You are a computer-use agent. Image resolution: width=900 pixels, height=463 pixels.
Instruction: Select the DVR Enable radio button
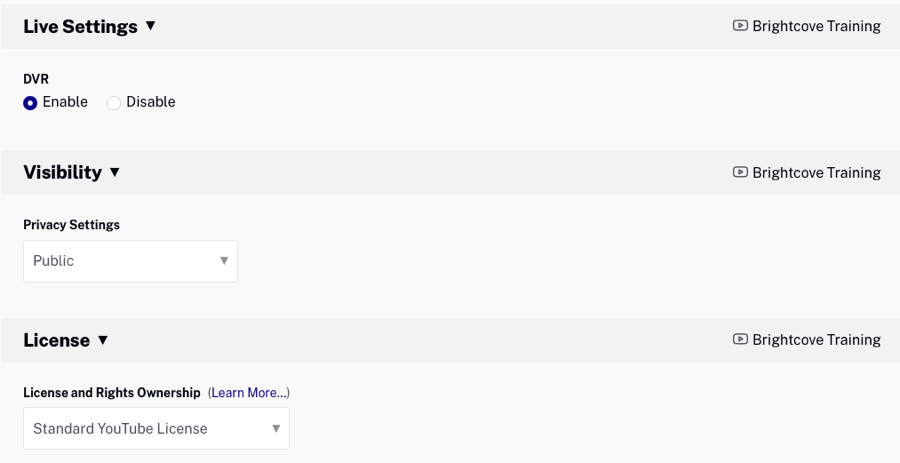[31, 103]
